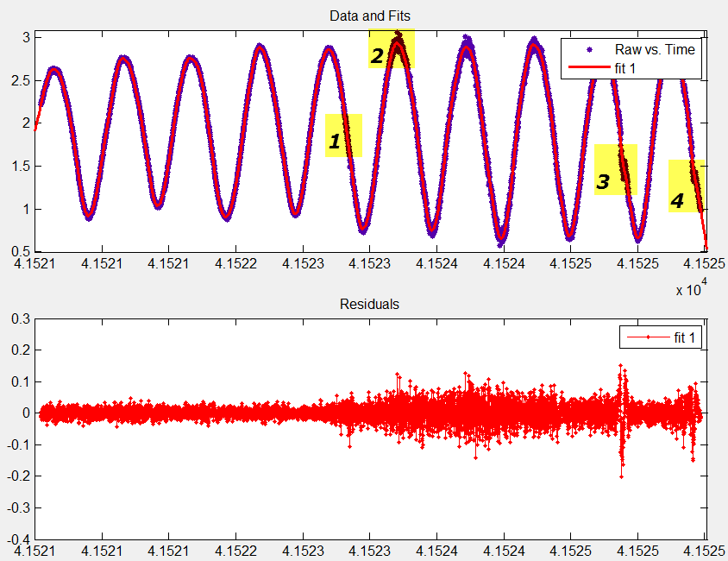Click the yellow highlighted region labeled 2
This screenshot has height=561, width=728.
392,49
